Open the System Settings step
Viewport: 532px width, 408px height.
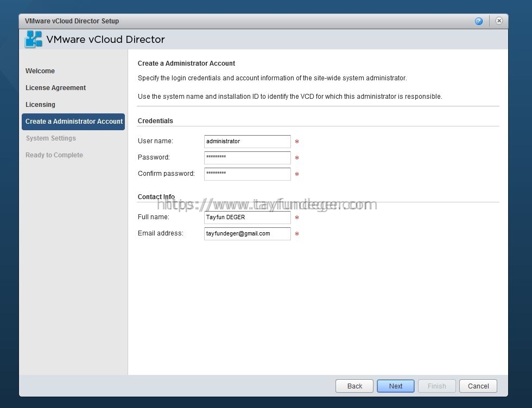(x=51, y=138)
